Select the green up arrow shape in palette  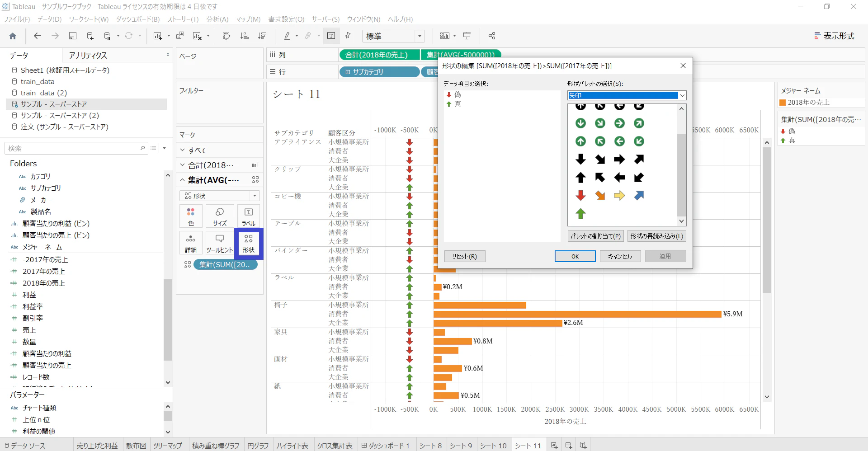(x=581, y=213)
